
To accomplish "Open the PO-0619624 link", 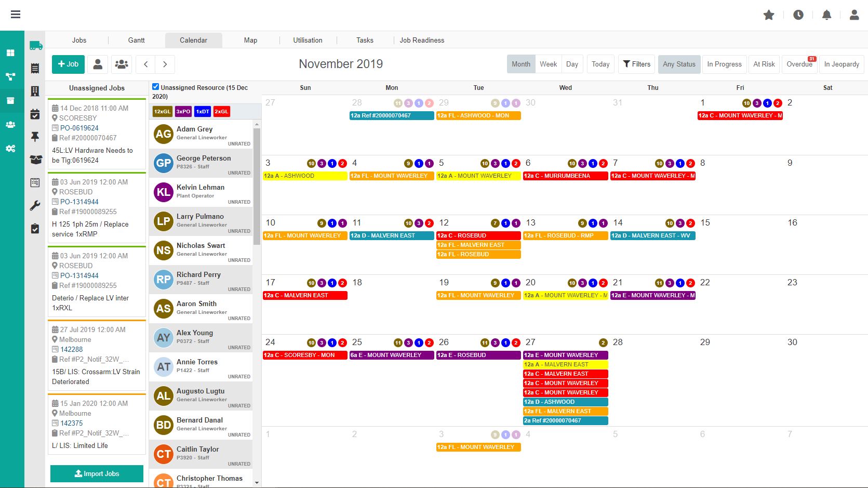I will (79, 128).
